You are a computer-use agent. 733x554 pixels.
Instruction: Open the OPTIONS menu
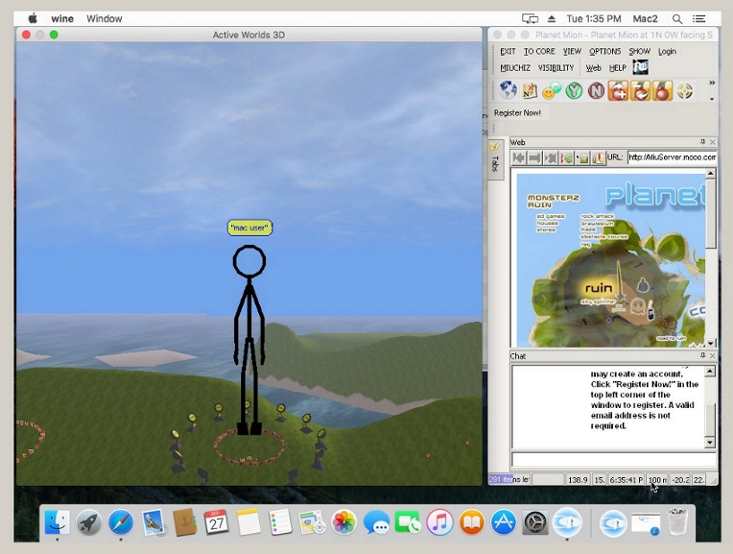pyautogui.click(x=605, y=51)
